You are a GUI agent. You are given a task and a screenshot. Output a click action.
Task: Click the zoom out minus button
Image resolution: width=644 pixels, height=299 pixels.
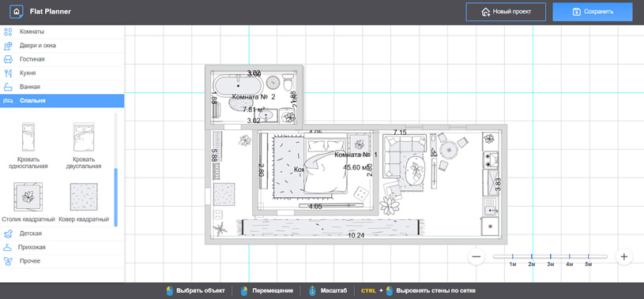coord(476,256)
